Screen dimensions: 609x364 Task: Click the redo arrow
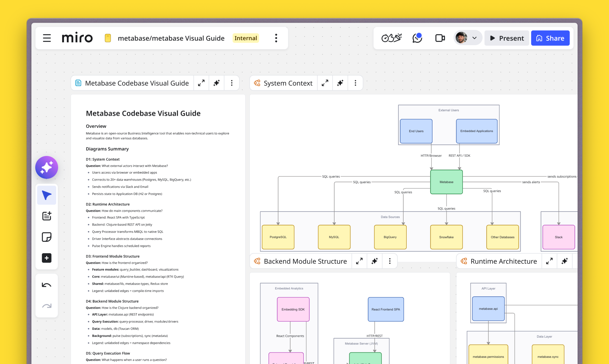pos(47,306)
